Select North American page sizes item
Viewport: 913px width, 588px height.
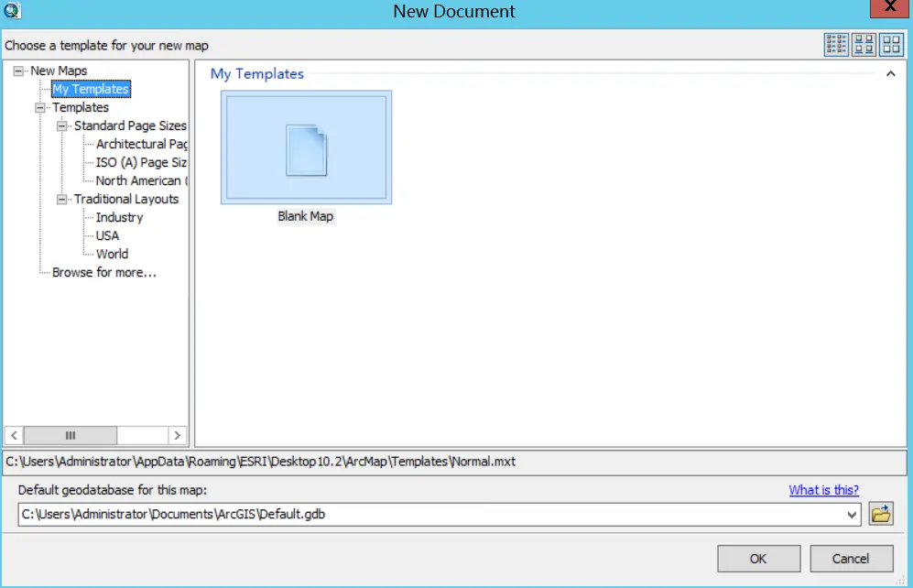[x=142, y=180]
